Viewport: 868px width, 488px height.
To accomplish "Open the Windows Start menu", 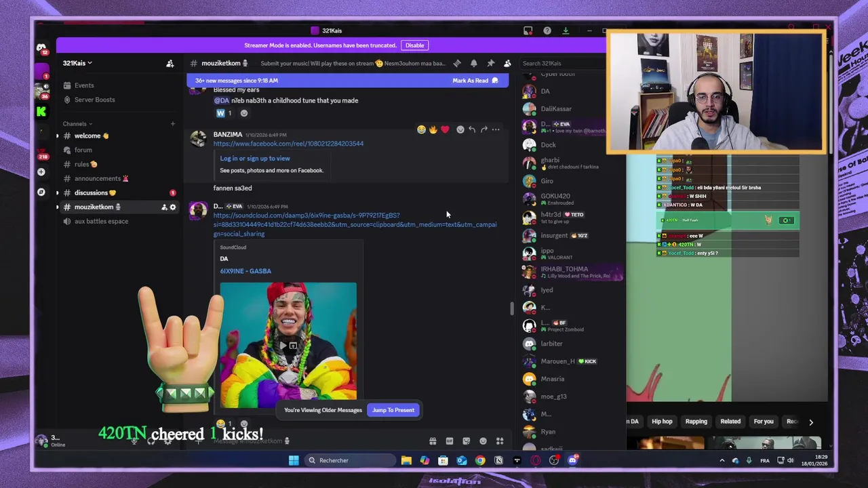I will [x=294, y=460].
